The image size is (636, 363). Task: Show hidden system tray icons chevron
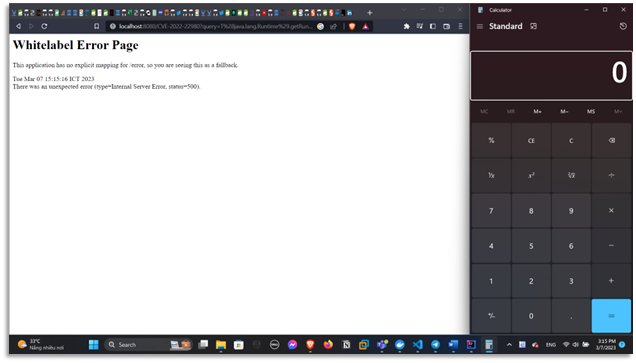tap(509, 345)
